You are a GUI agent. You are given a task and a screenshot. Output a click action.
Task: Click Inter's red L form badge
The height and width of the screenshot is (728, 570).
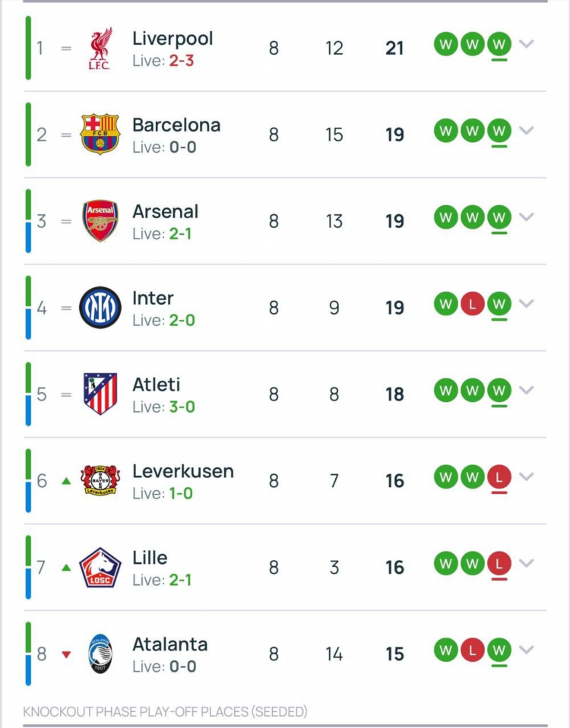(473, 304)
